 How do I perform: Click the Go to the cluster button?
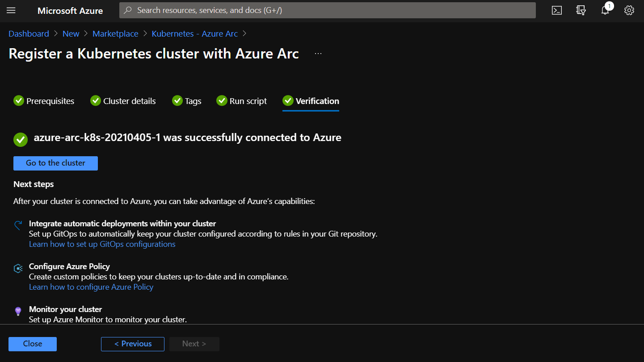[x=55, y=163]
